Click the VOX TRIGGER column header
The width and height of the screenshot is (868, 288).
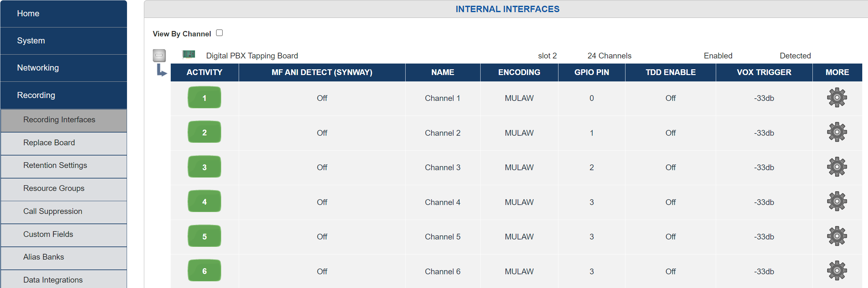(764, 72)
